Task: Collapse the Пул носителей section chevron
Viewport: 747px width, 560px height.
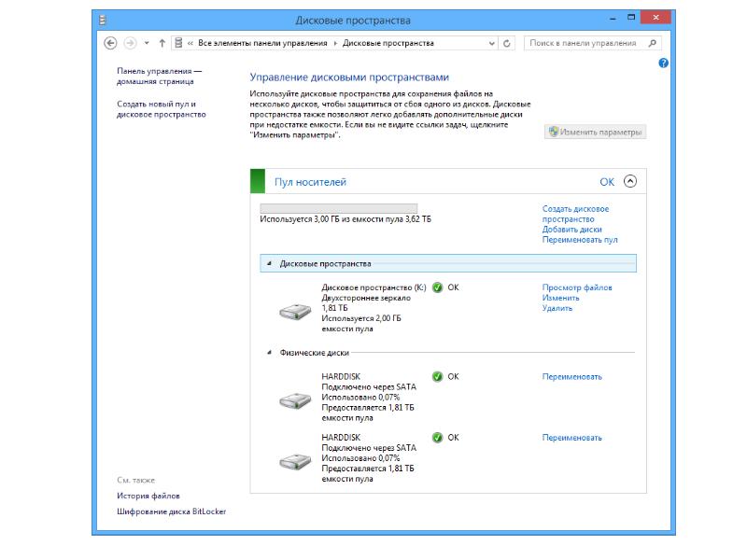Action: (x=629, y=182)
